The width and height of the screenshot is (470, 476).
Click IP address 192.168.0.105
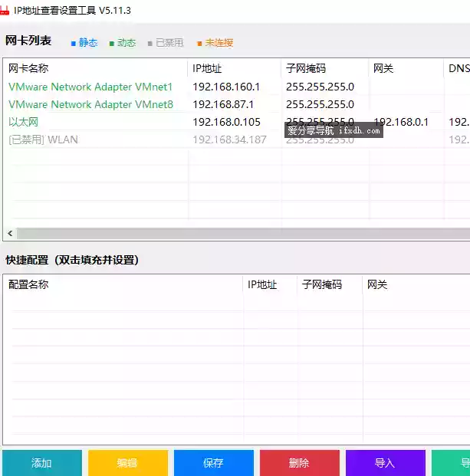pyautogui.click(x=226, y=122)
